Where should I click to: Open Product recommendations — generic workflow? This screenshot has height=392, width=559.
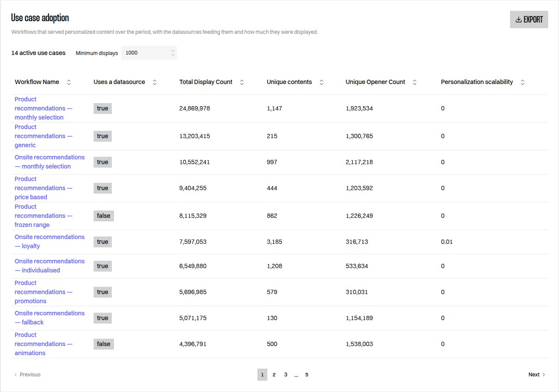43,136
